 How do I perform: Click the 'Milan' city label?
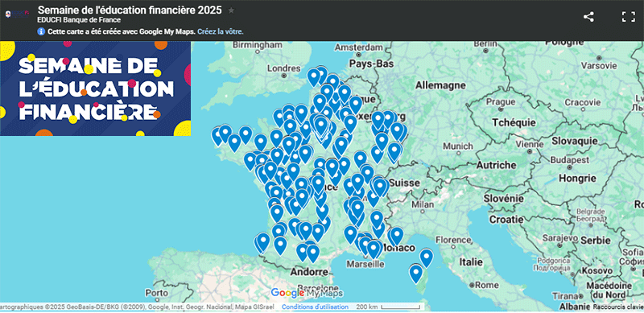tap(422, 204)
